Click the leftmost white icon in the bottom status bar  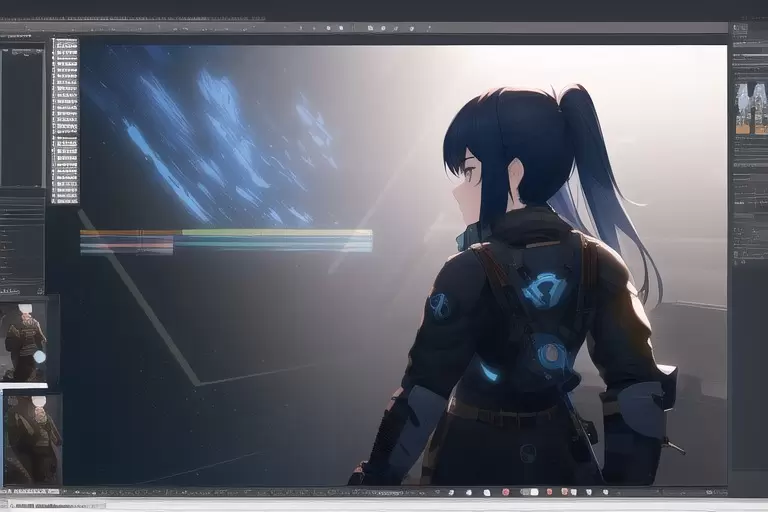point(451,492)
